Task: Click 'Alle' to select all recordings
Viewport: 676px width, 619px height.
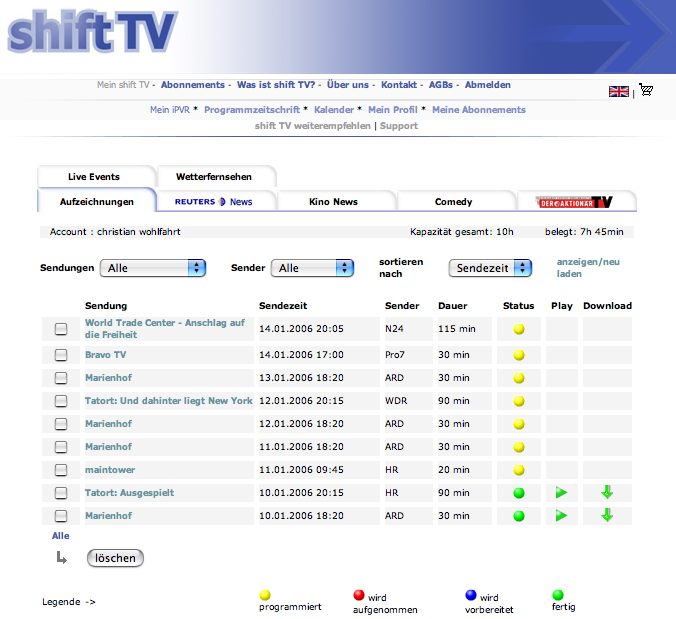Action: [60, 536]
